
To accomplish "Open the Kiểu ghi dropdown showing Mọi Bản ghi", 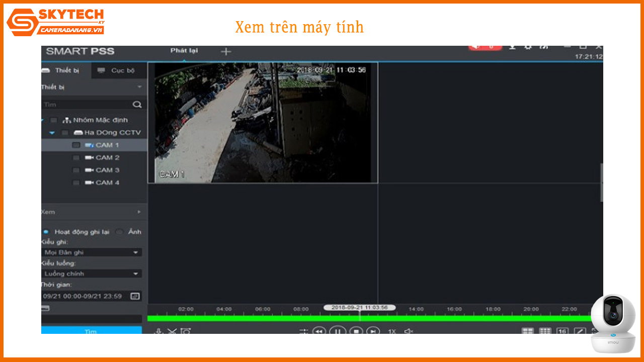I will pos(92,252).
